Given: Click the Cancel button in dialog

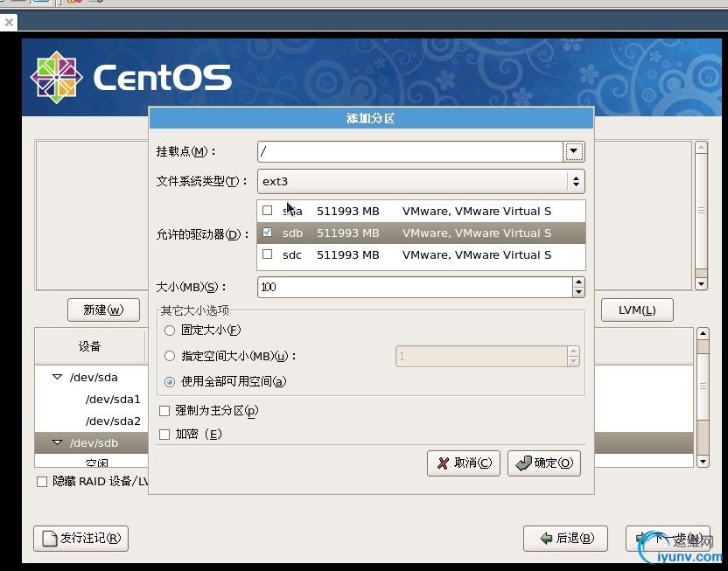Looking at the screenshot, I should tap(464, 463).
